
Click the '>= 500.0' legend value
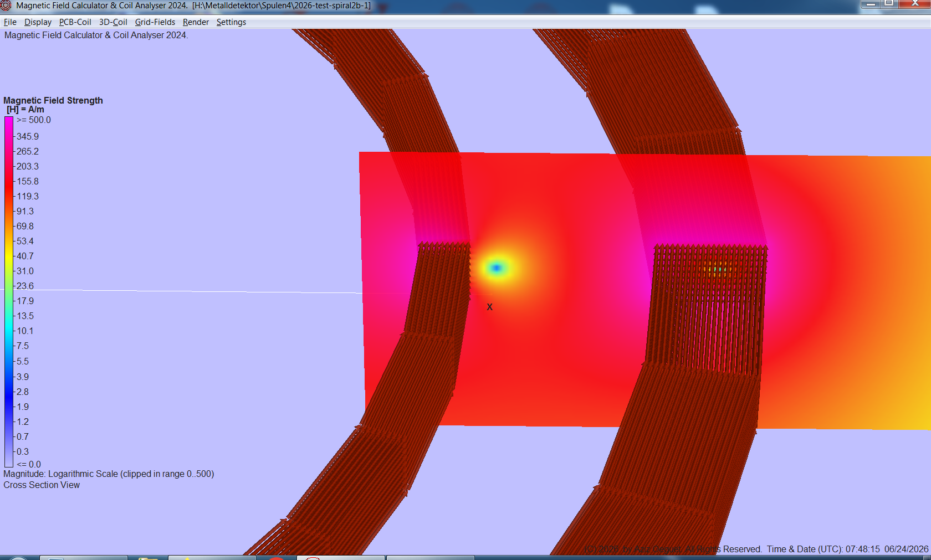34,120
